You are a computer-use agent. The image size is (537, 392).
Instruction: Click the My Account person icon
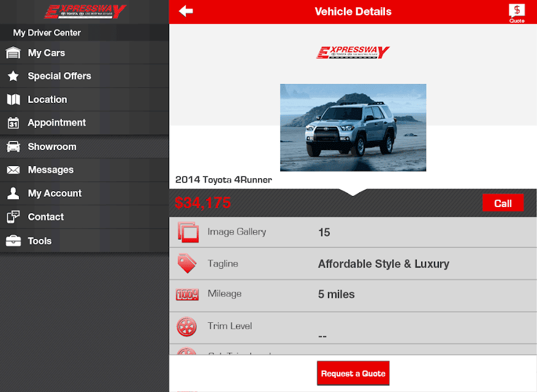(13, 194)
